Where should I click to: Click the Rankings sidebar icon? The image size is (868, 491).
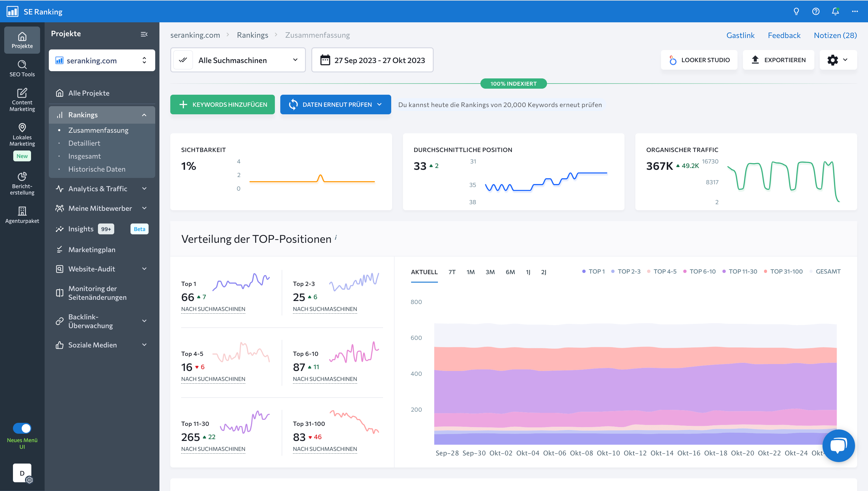pos(60,115)
